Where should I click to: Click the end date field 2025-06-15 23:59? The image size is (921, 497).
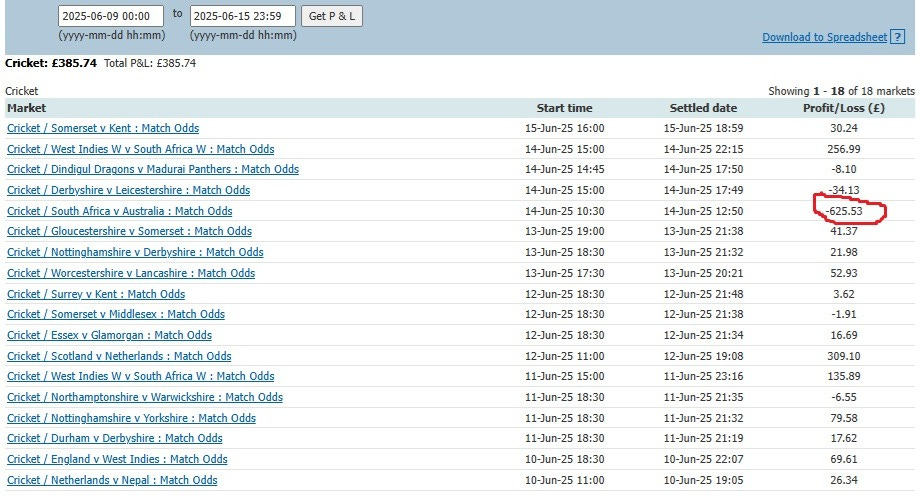click(x=243, y=16)
